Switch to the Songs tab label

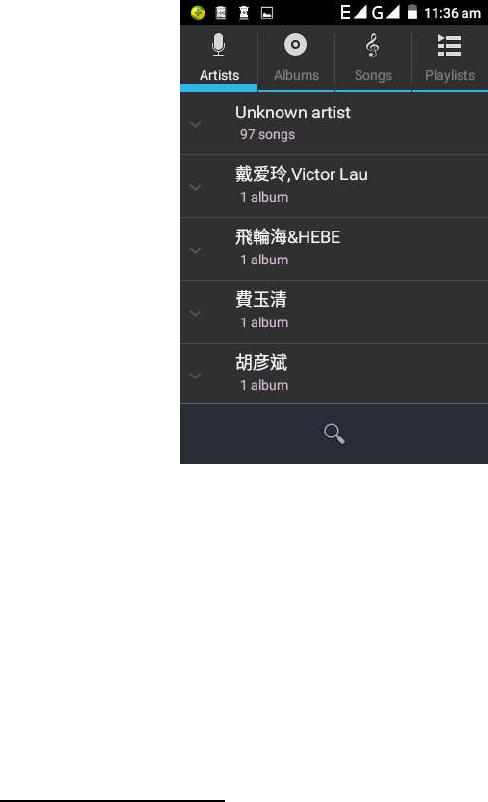373,76
